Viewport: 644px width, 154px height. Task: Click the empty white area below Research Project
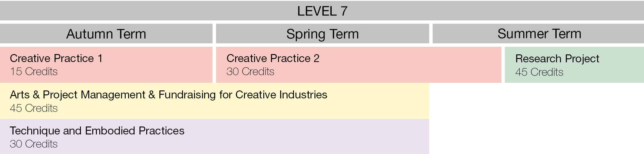click(x=536, y=119)
